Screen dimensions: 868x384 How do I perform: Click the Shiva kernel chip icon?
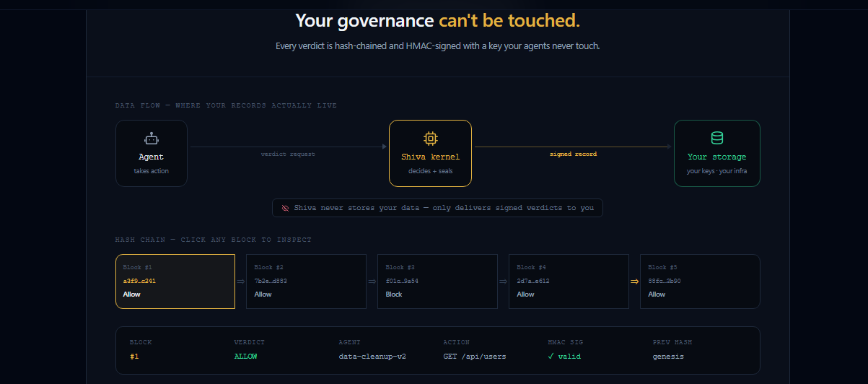pyautogui.click(x=430, y=139)
